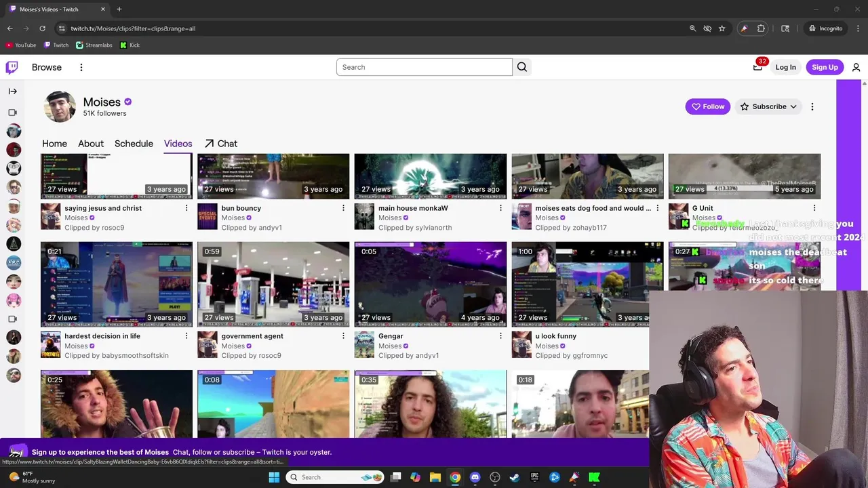Open the 0:08 clip thumbnail
The image size is (868, 488).
coord(273,404)
